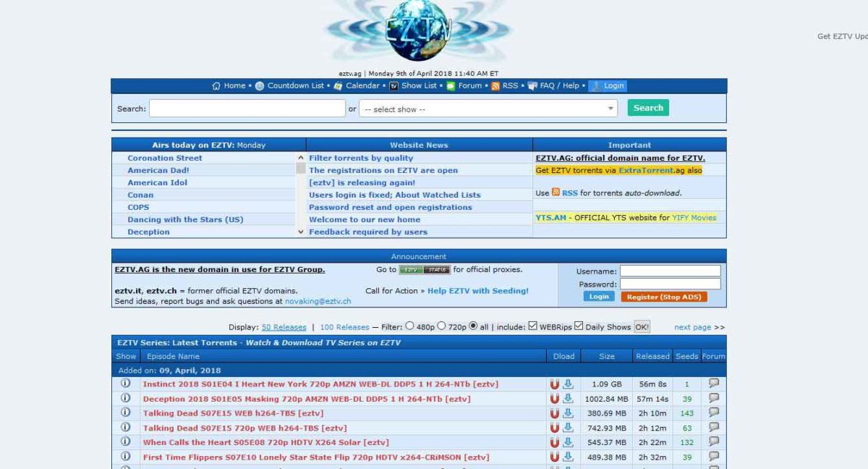Open forum comments for Deception 2018 S01E05

coord(714,398)
